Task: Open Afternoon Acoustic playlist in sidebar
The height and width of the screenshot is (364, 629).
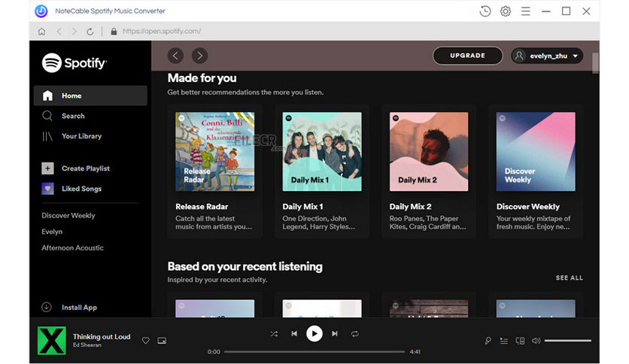Action: [73, 247]
